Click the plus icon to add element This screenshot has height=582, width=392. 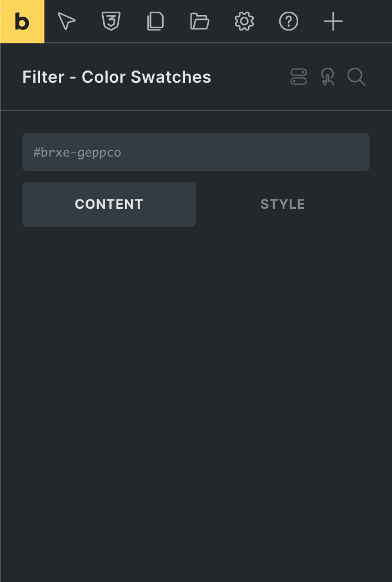[x=333, y=21]
